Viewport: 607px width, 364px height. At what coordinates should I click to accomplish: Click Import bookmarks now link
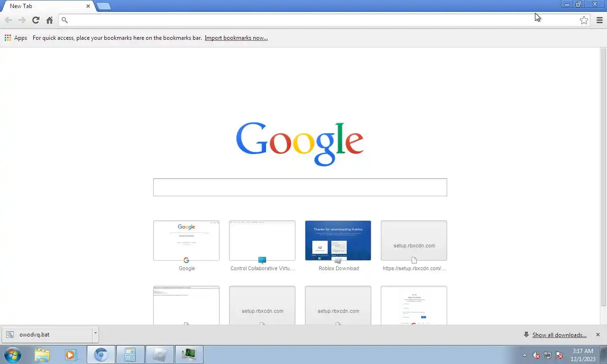coord(236,38)
